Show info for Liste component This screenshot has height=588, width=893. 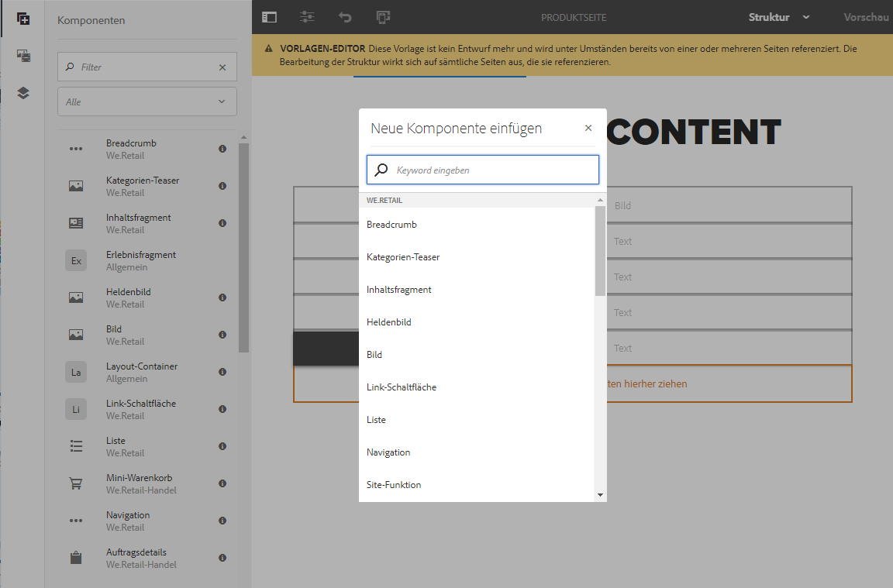(222, 446)
